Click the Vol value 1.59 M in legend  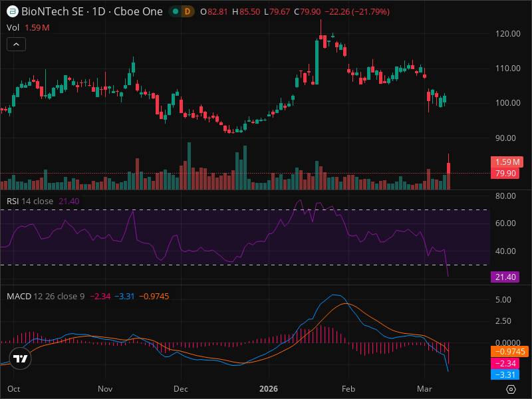tap(37, 27)
